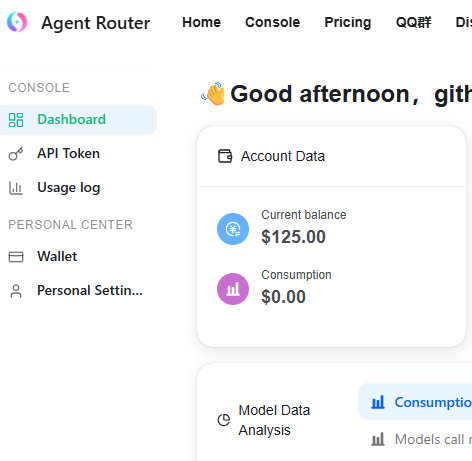The width and height of the screenshot is (472, 461).
Task: Click the purple Consumption bar chart icon
Action: (x=233, y=289)
